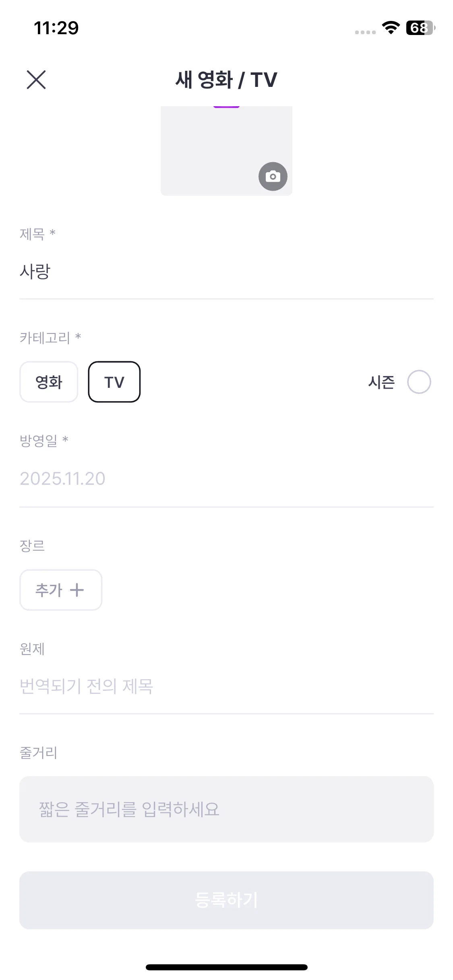Tap the 카테고리 section label
Screen dimensions: 453x980
pos(45,338)
